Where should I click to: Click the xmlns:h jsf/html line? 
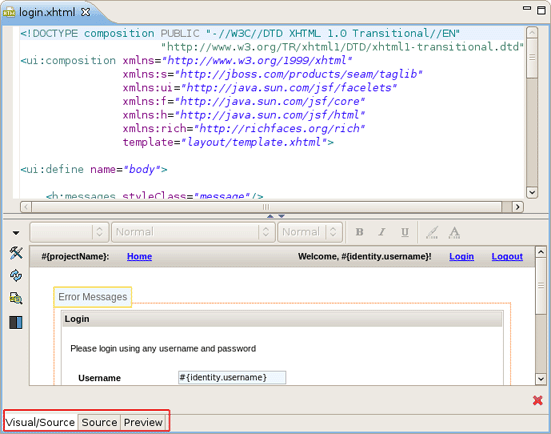pos(244,115)
